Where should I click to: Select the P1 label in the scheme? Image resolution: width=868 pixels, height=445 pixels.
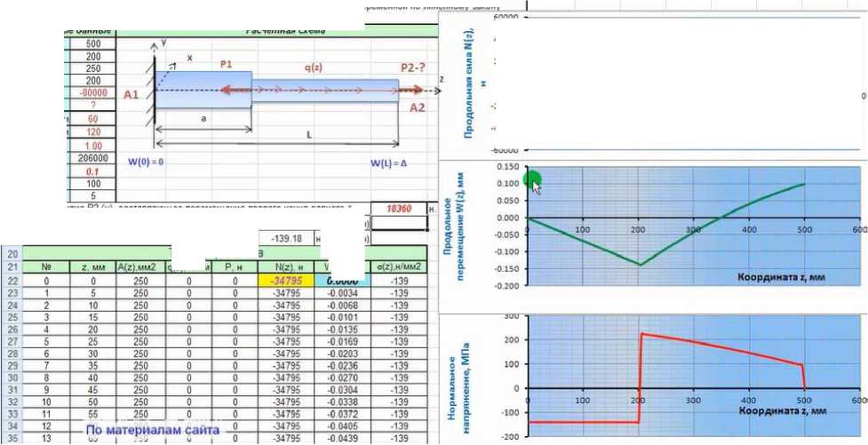click(x=226, y=65)
